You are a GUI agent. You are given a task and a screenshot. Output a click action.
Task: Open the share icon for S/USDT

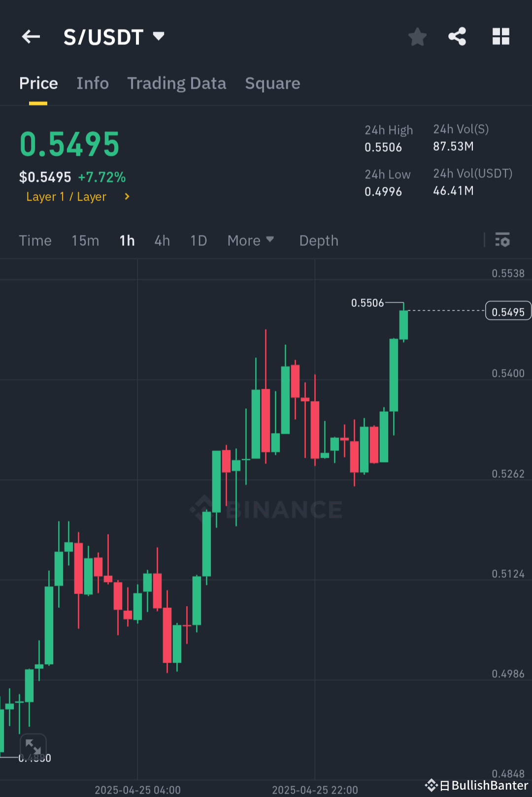click(457, 36)
